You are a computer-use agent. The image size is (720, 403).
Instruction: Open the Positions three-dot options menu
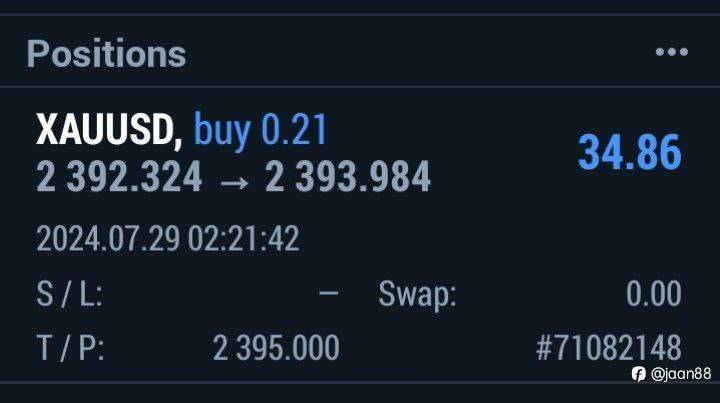(x=671, y=52)
